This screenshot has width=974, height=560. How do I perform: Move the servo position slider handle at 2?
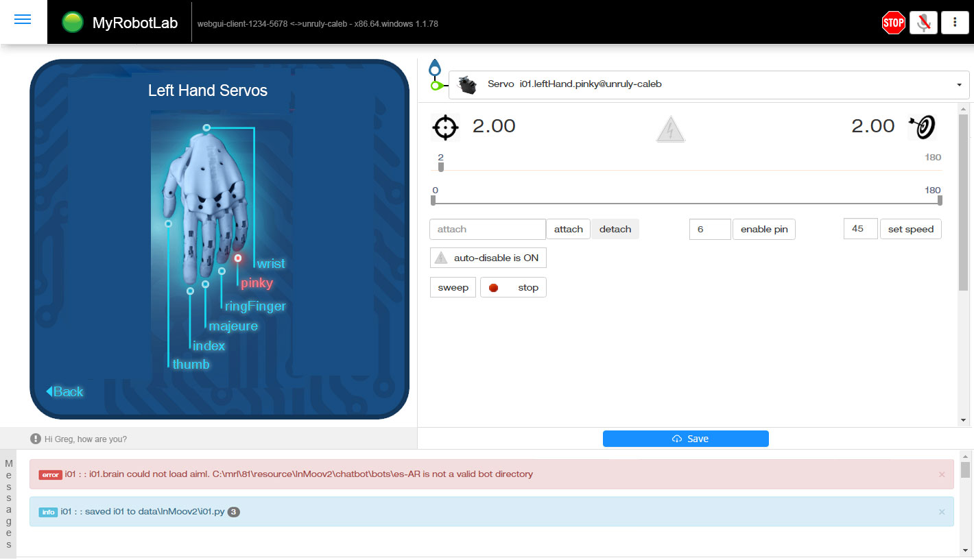(x=441, y=167)
